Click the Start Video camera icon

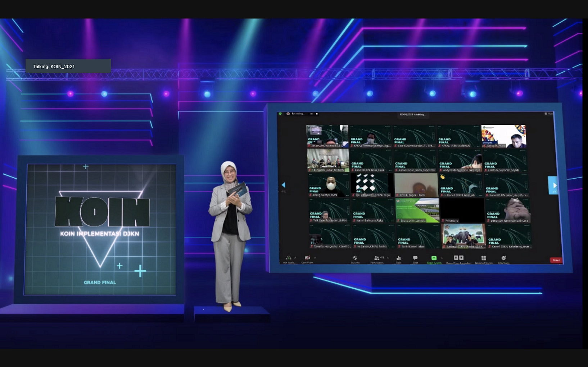tap(307, 258)
